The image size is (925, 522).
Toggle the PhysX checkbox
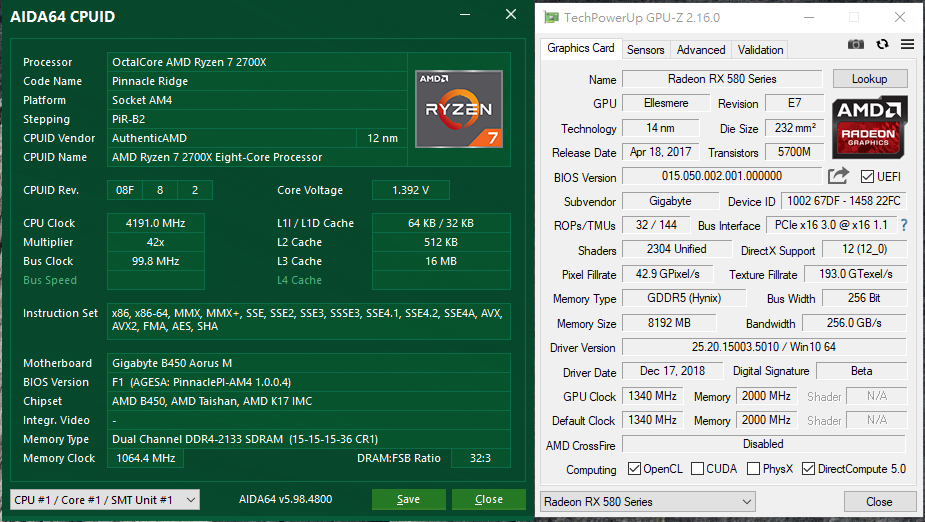pyautogui.click(x=753, y=468)
